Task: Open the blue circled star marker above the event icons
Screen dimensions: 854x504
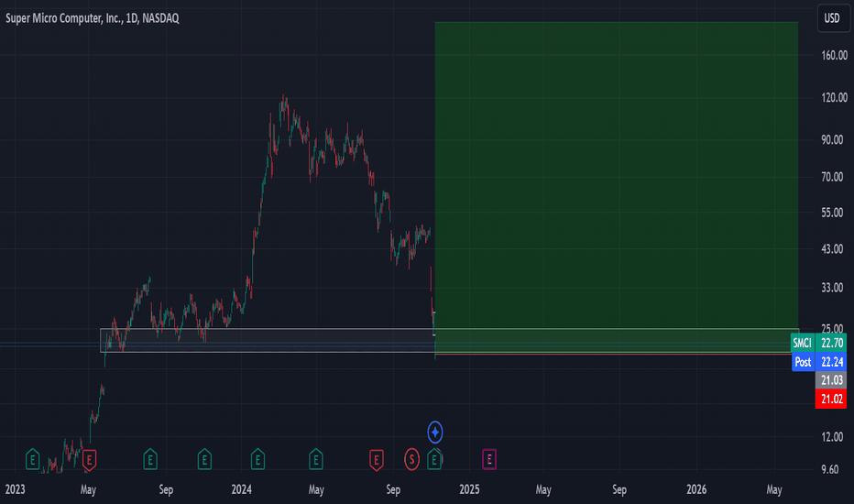Action: pos(434,433)
